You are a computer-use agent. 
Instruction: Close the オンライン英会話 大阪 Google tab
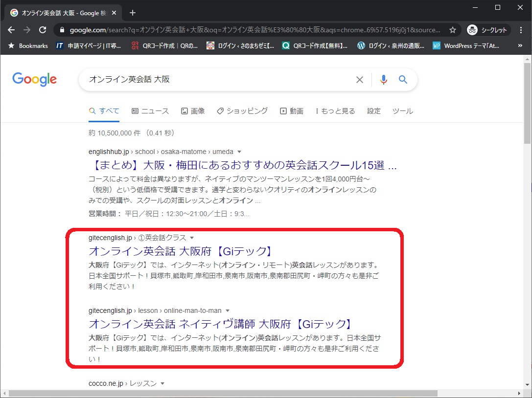pos(114,13)
